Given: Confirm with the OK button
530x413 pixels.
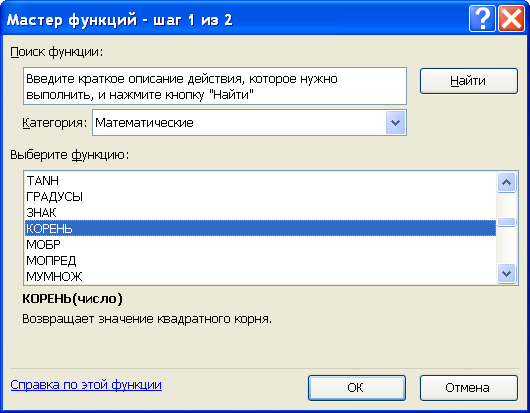Looking at the screenshot, I should [357, 388].
